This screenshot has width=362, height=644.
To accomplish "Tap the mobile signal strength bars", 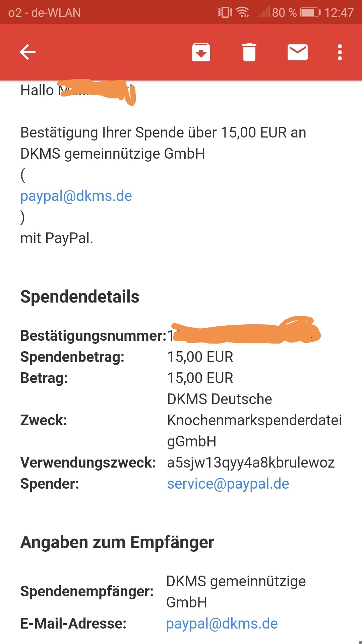I will tap(264, 12).
